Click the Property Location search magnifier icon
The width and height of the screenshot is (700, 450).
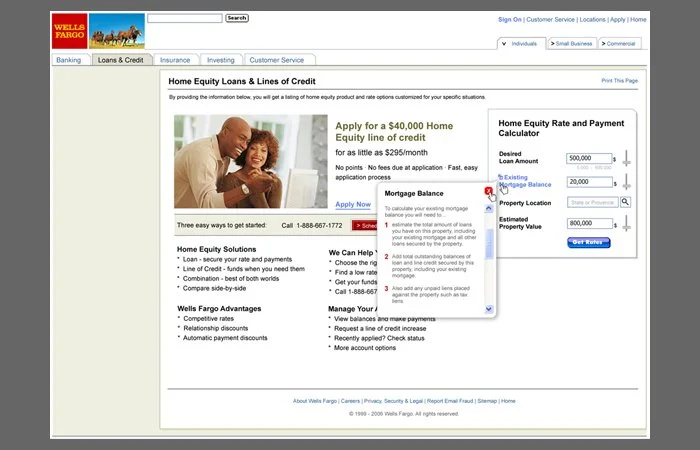tap(625, 202)
